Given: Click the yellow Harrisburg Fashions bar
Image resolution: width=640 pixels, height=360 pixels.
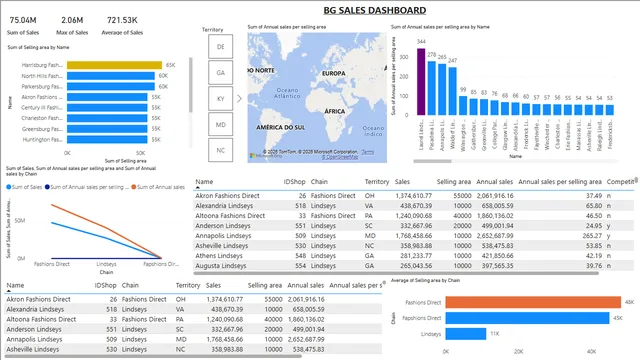Looking at the screenshot, I should click(114, 65).
